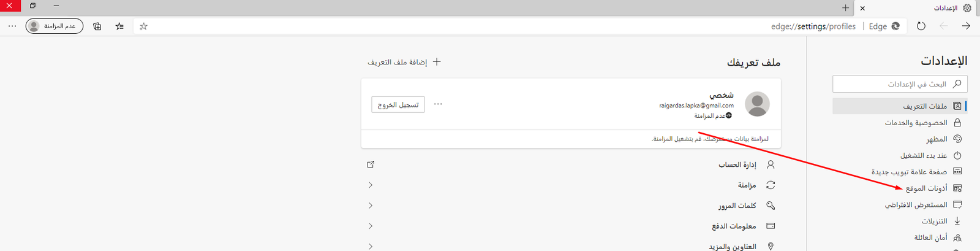
Task: Select site permissions (أذونات الموقع) in sidebar
Action: 926,188
